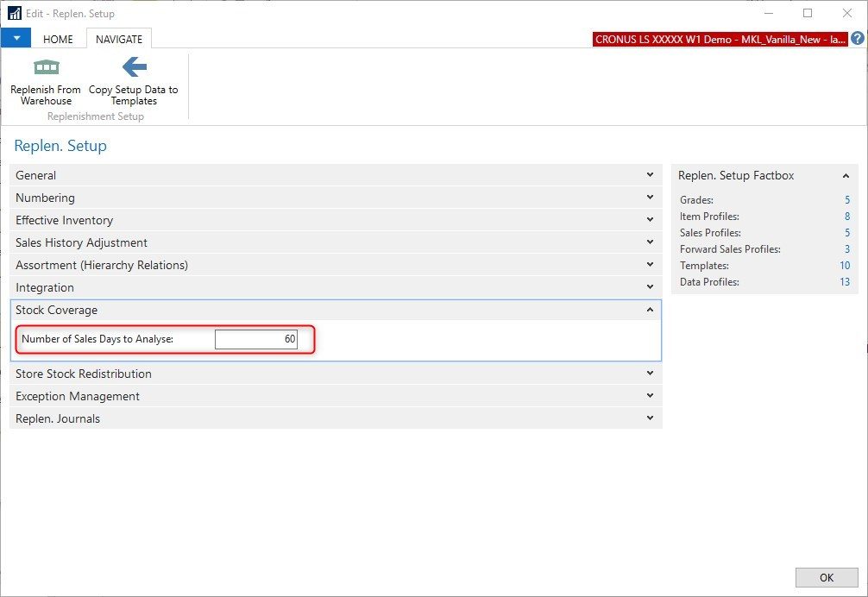The image size is (868, 597).
Task: Open the blue application menu dropdown
Action: coord(16,39)
